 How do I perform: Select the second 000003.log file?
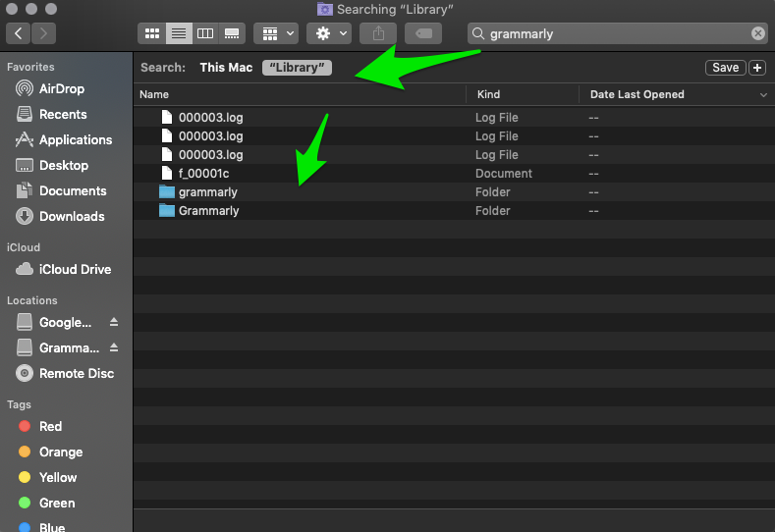[454, 136]
